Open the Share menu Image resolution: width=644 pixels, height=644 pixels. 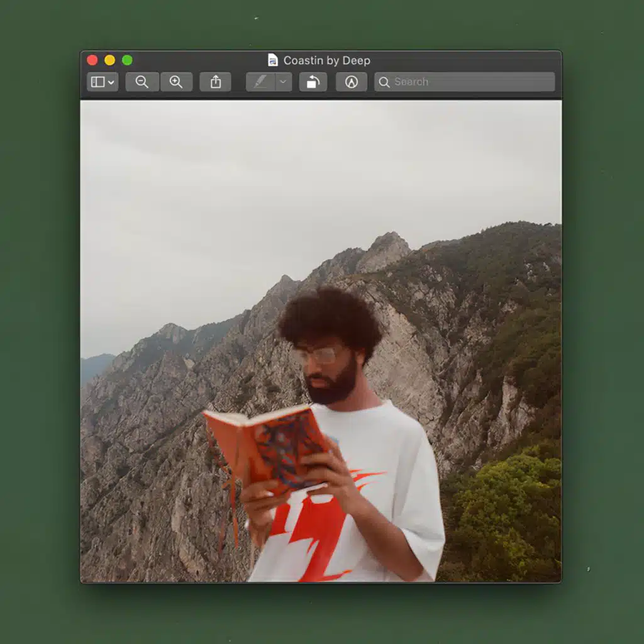click(x=216, y=82)
